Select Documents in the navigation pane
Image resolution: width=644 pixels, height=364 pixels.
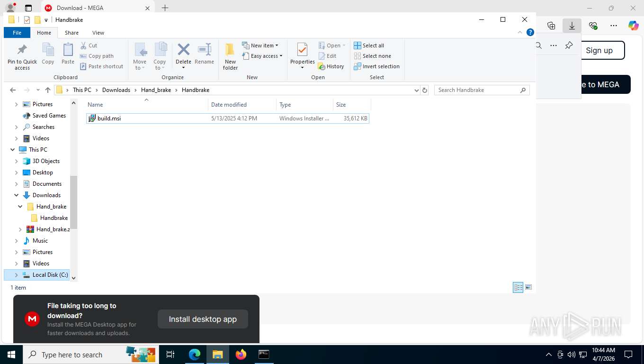(x=42, y=184)
